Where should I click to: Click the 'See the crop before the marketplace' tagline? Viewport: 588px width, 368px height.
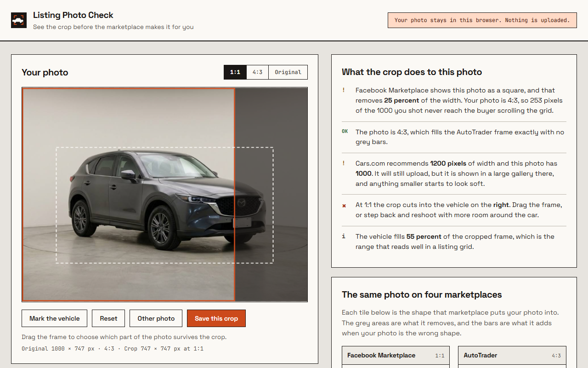pos(113,27)
